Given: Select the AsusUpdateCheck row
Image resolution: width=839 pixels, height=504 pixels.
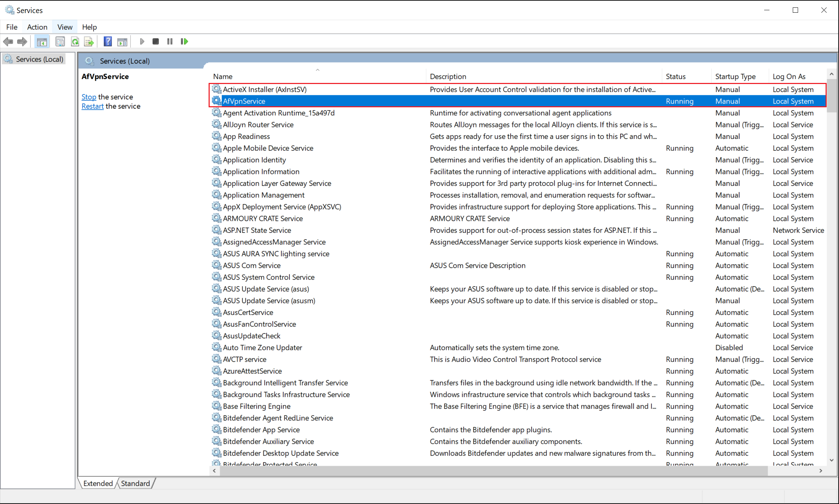Looking at the screenshot, I should pyautogui.click(x=518, y=336).
